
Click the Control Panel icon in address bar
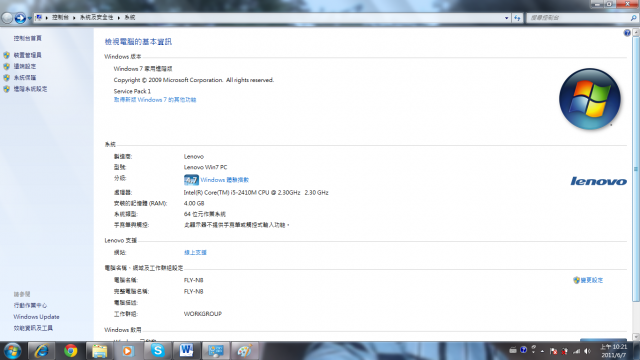(39, 18)
